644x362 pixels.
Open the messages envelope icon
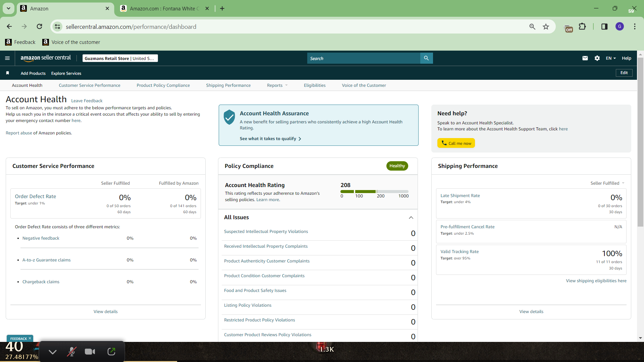click(x=585, y=58)
